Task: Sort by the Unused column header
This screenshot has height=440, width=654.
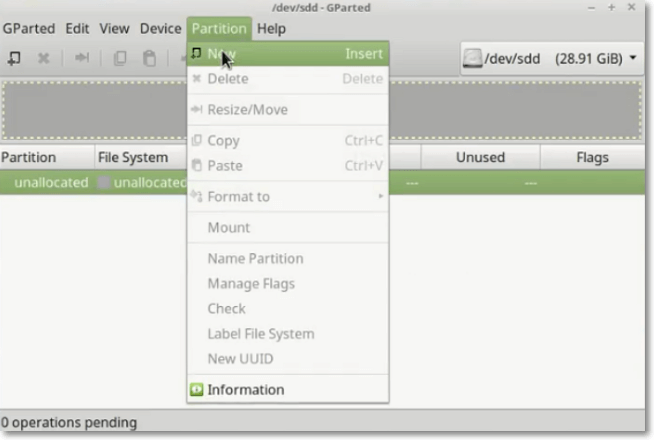Action: pos(480,157)
